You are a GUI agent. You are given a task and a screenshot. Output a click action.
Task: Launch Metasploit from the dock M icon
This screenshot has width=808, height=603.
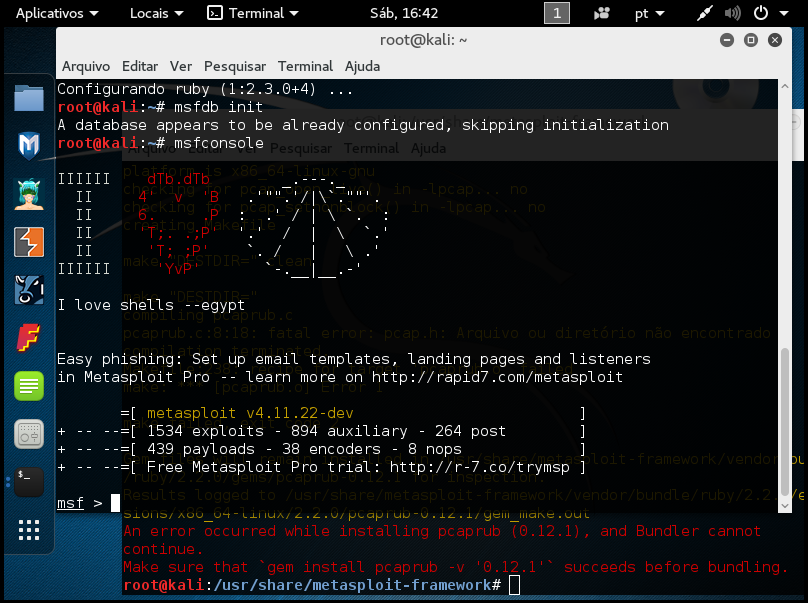(x=29, y=146)
